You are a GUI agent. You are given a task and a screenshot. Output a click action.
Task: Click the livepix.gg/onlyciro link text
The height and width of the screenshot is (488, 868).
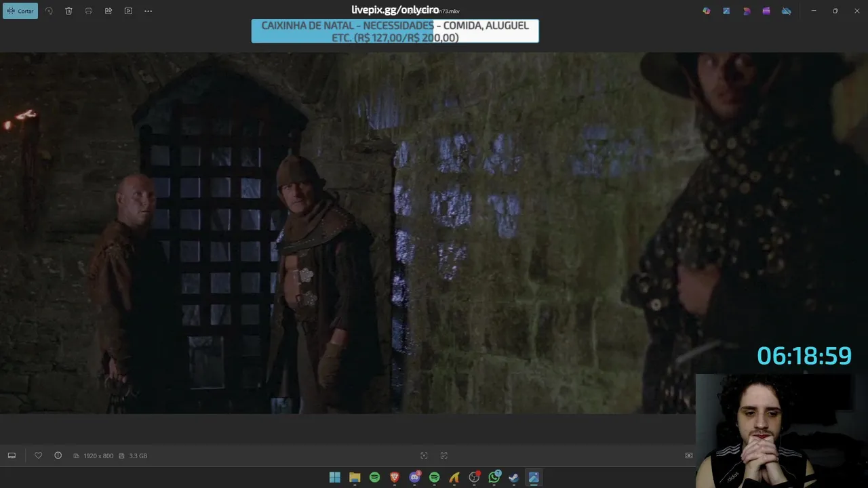(395, 9)
